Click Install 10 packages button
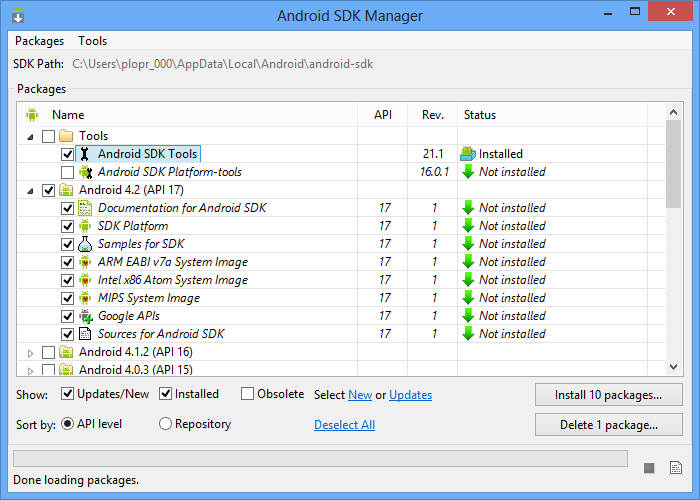 pyautogui.click(x=608, y=395)
